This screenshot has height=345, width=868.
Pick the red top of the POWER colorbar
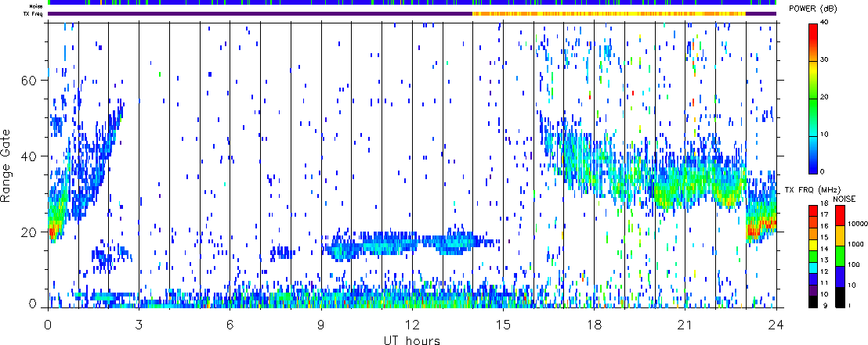tap(814, 32)
